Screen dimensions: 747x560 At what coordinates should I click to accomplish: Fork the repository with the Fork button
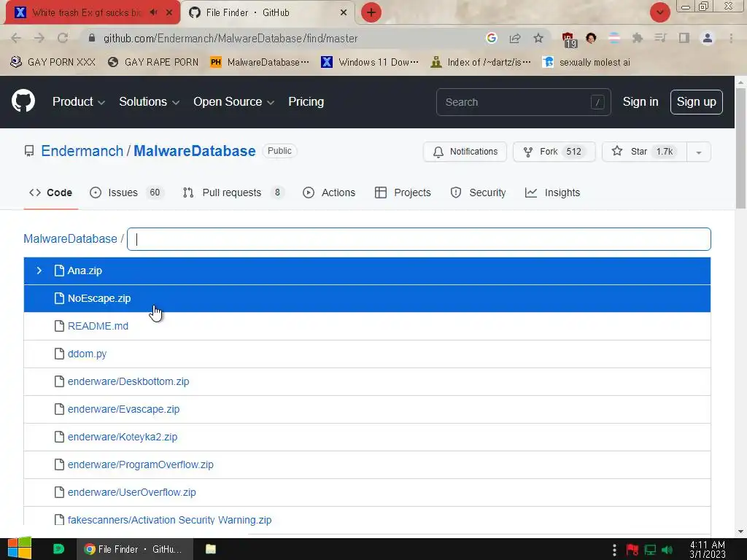tap(554, 152)
